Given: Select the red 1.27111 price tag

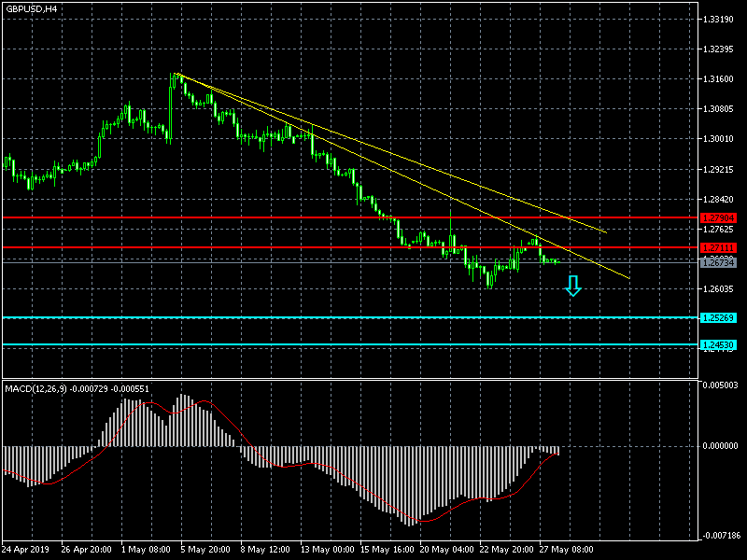Looking at the screenshot, I should click(x=718, y=248).
